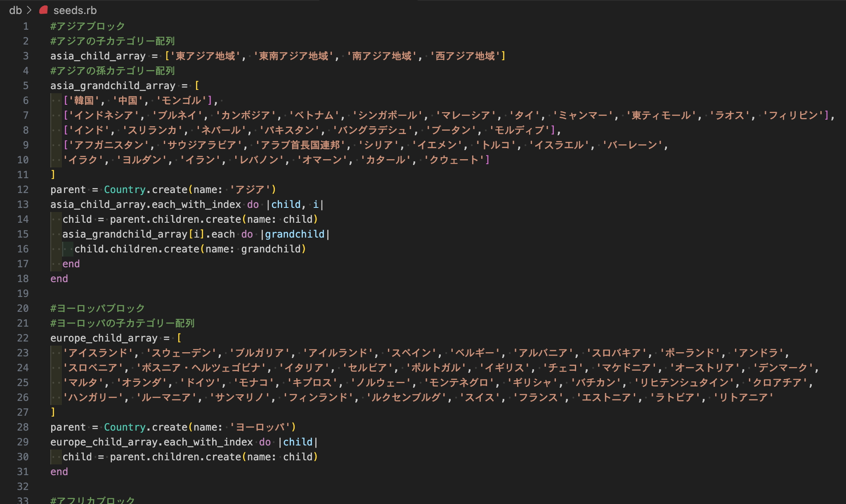
Task: Click the string 'ハンガリー'
Action: coord(93,398)
